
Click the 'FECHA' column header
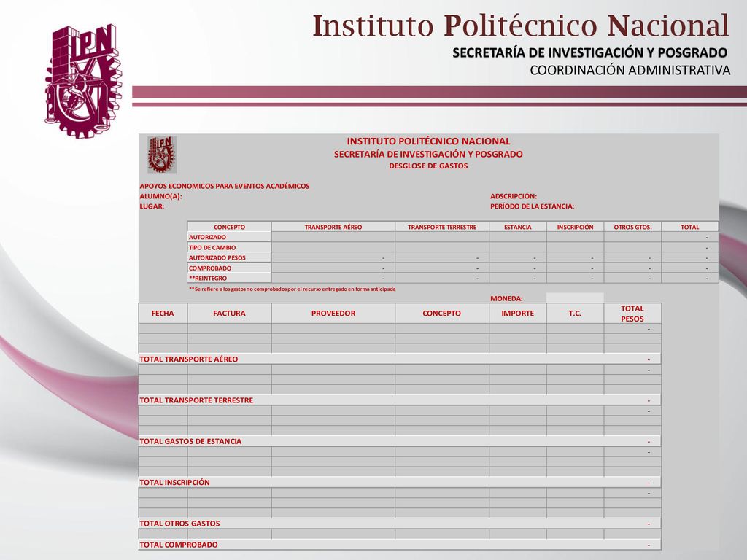tap(163, 314)
